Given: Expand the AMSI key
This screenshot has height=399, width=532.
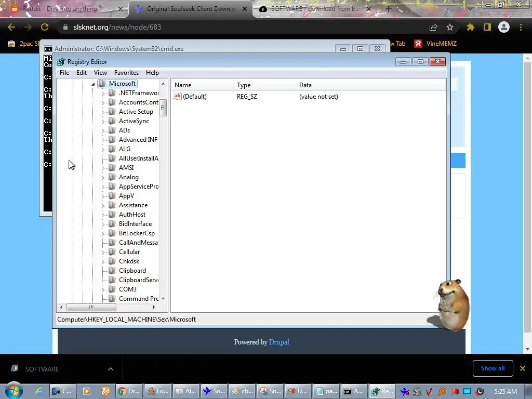Looking at the screenshot, I should [x=103, y=168].
